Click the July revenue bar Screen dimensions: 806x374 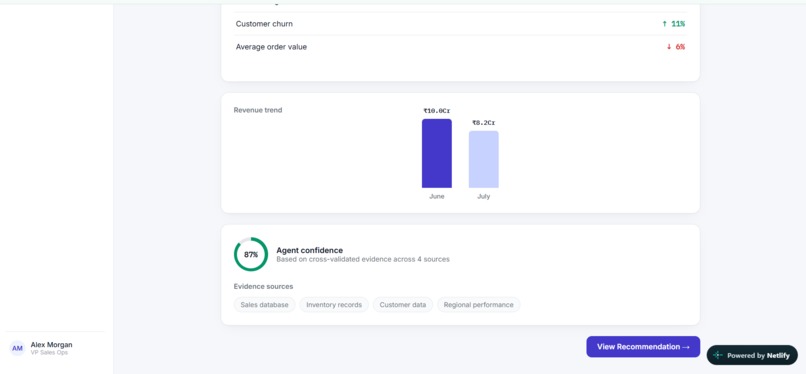point(484,159)
